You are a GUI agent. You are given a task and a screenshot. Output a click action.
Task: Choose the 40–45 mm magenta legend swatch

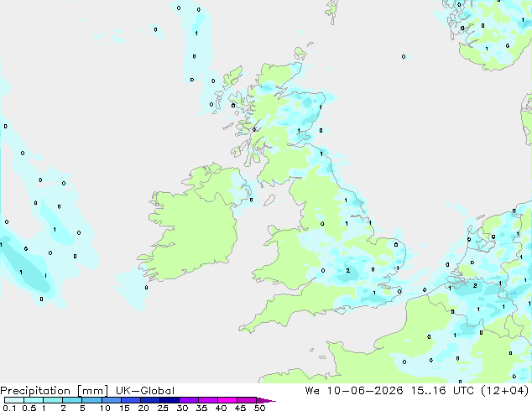pos(227,400)
